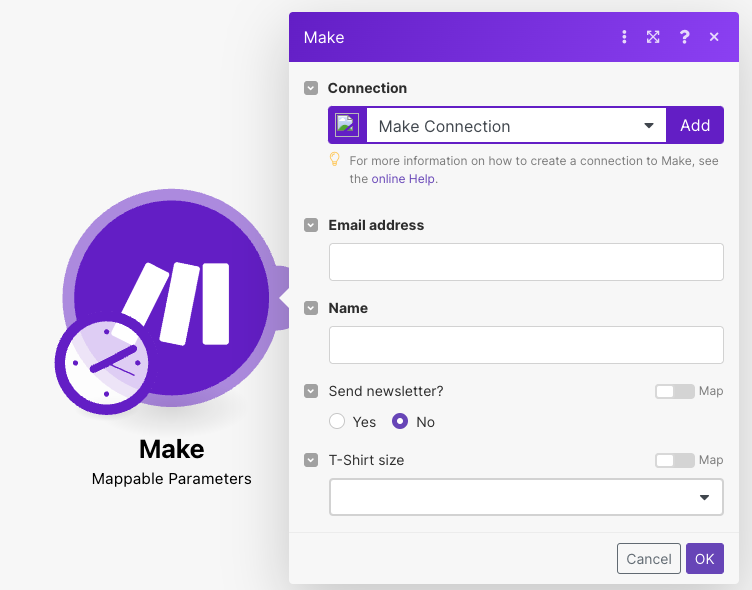The width and height of the screenshot is (752, 590).
Task: Focus the Email address input field
Action: [x=526, y=262]
